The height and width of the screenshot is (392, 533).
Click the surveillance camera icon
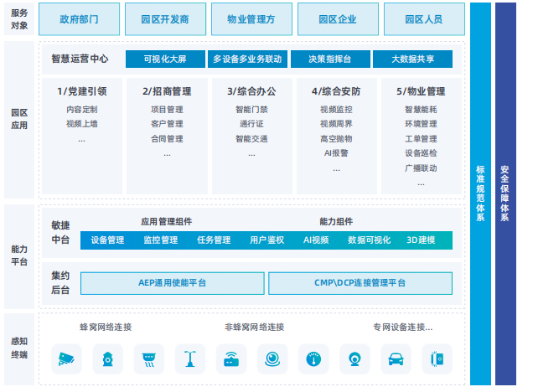click(66, 359)
